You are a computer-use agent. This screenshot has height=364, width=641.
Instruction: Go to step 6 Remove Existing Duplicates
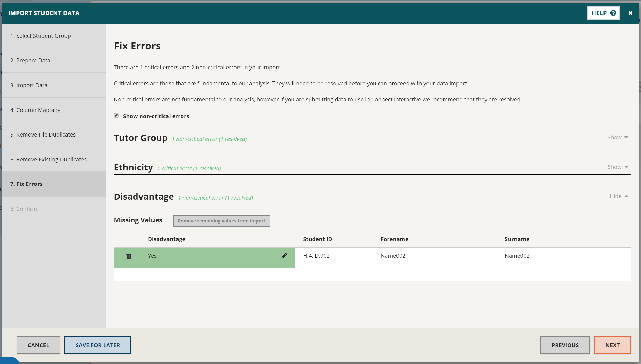[x=54, y=159]
